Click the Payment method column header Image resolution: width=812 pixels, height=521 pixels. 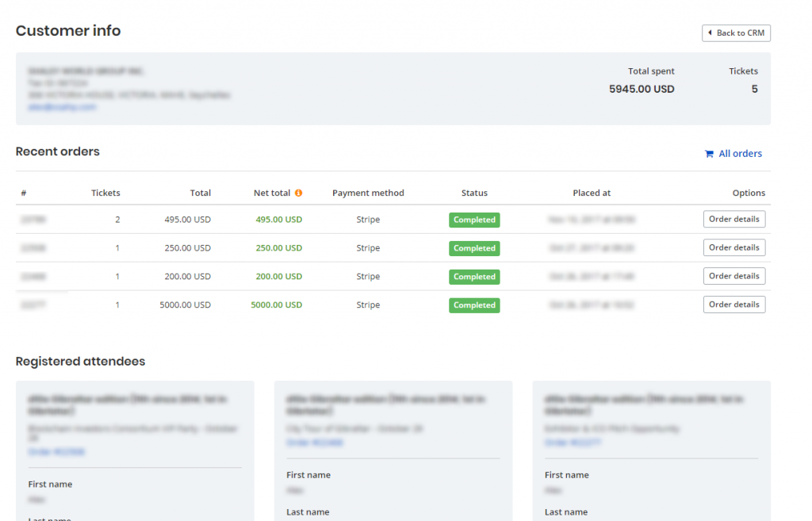[x=368, y=193]
